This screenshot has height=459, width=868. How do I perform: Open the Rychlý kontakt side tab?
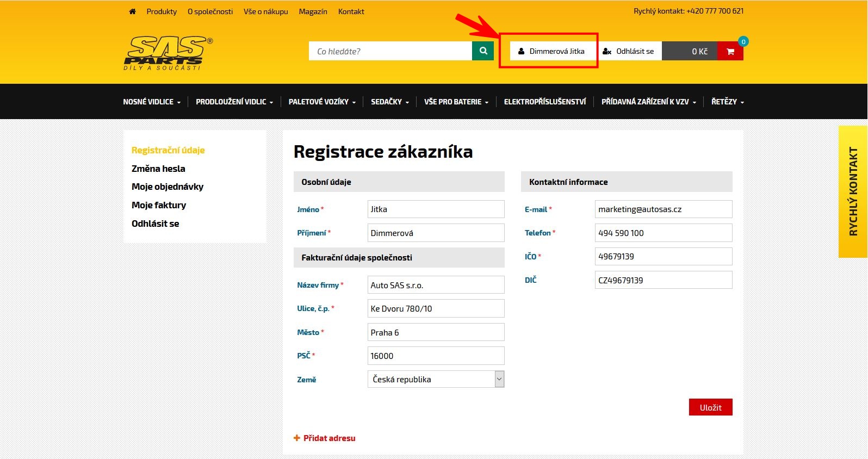(x=853, y=191)
